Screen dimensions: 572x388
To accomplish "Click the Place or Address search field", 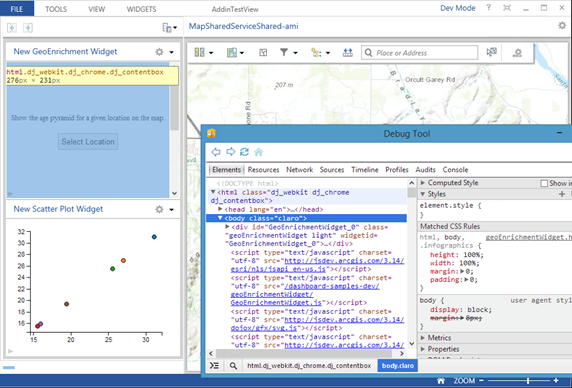I will (420, 53).
